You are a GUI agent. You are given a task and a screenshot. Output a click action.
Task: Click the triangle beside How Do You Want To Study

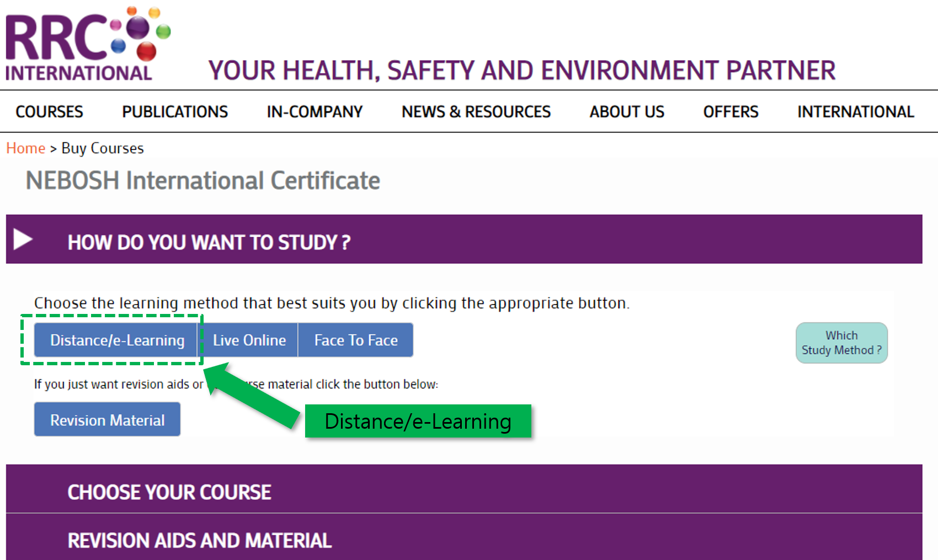click(x=23, y=239)
